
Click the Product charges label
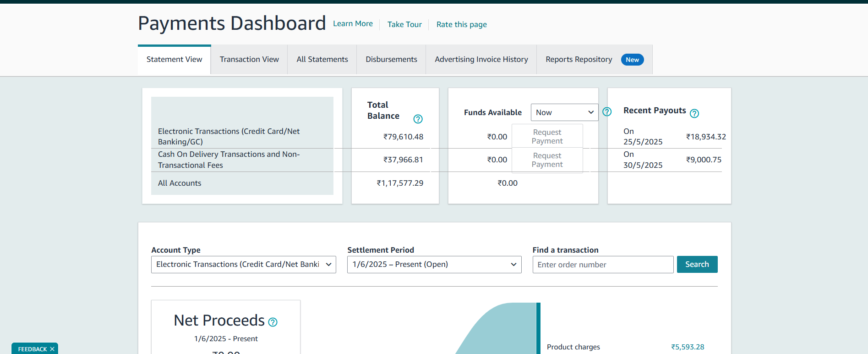573,347
